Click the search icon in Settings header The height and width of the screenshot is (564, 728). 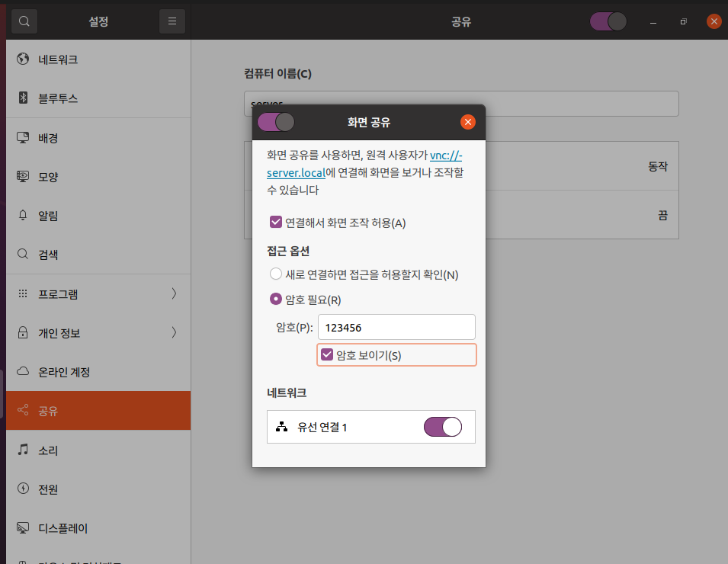24,21
